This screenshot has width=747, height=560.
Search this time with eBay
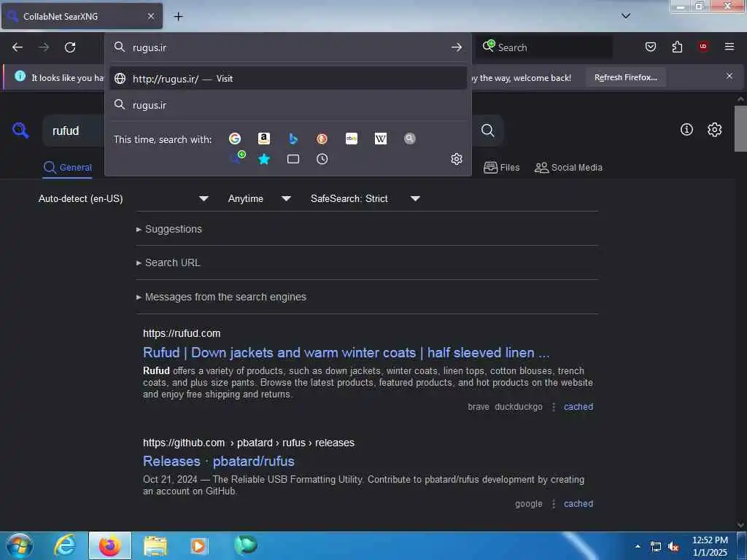click(x=351, y=139)
